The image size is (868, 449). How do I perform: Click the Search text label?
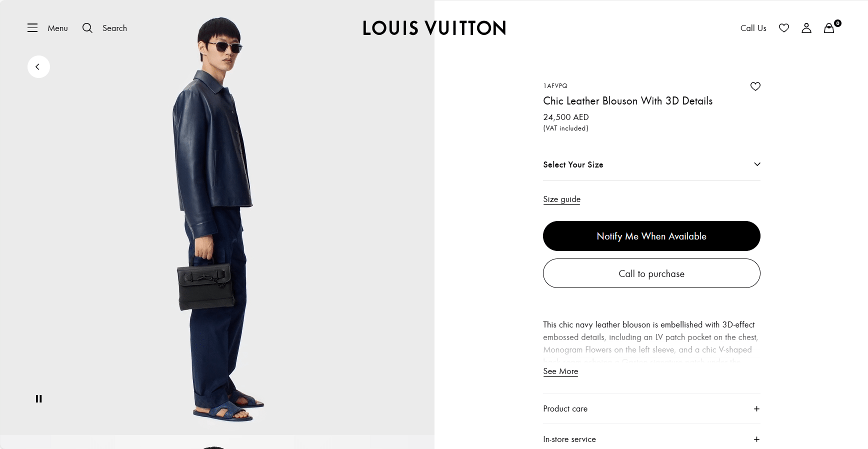(x=114, y=28)
